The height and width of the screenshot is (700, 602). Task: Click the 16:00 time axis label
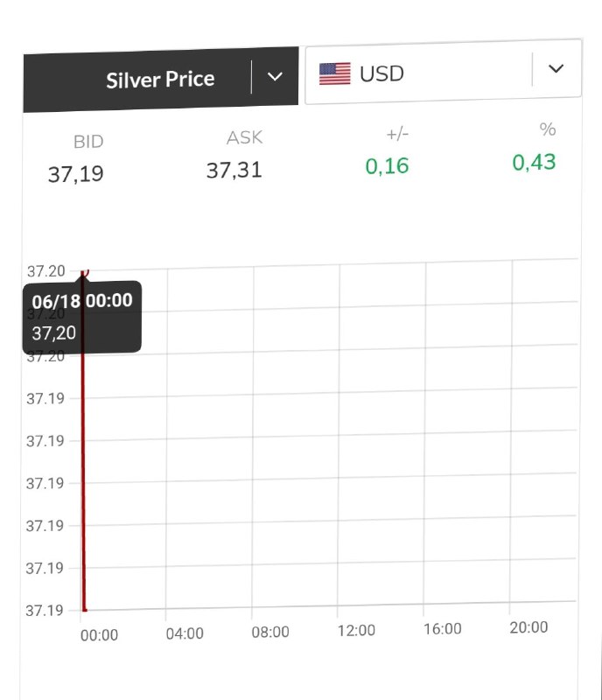[x=442, y=628]
